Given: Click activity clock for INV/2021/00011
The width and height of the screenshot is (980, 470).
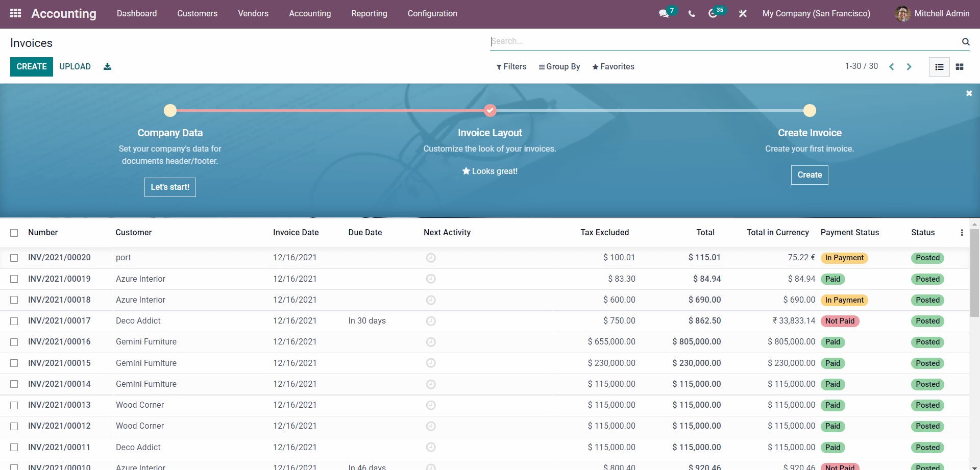Looking at the screenshot, I should pos(431,447).
